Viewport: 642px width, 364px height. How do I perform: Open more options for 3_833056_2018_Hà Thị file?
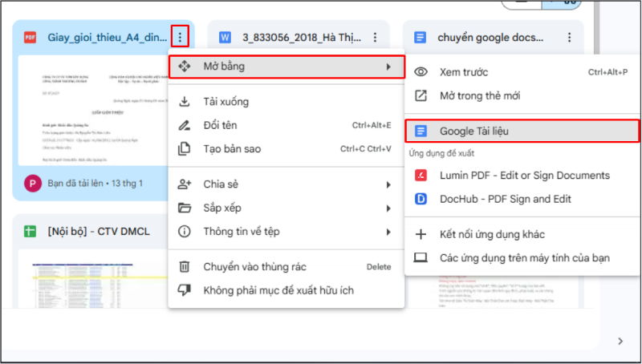(x=375, y=37)
